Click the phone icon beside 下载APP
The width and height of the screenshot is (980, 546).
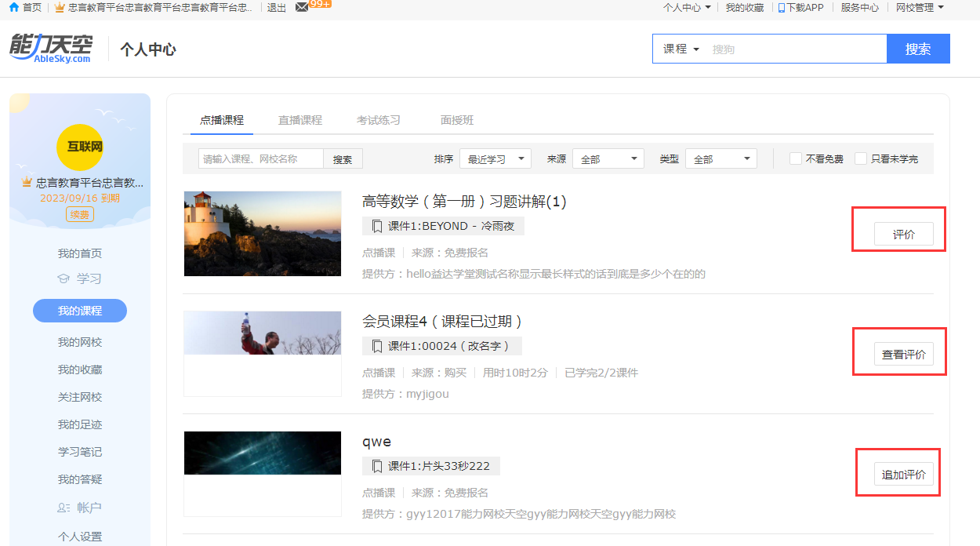coord(781,8)
